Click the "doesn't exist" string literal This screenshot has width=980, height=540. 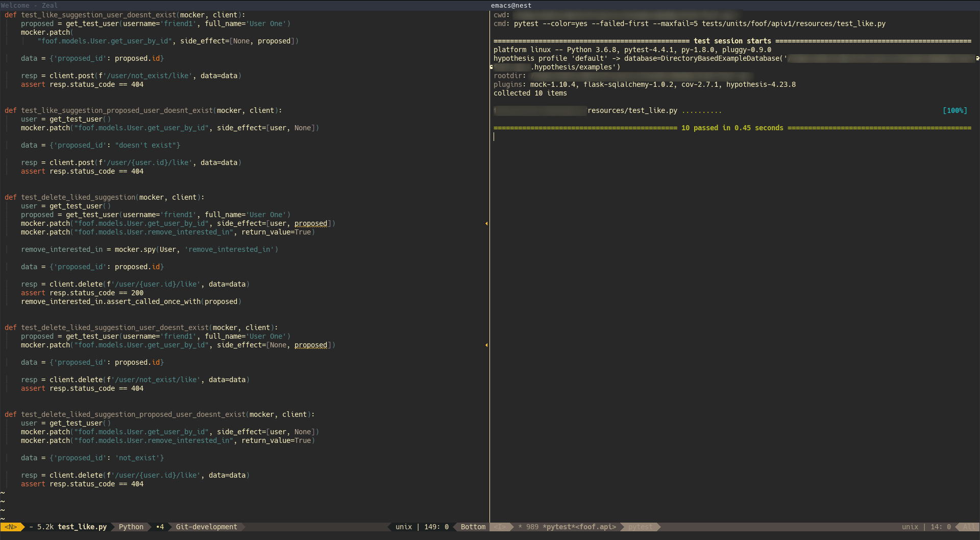coord(145,145)
